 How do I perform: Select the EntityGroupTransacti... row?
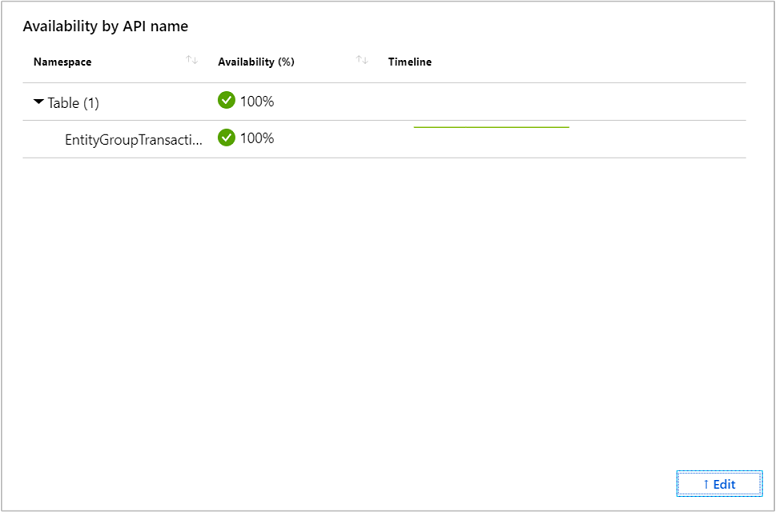133,139
